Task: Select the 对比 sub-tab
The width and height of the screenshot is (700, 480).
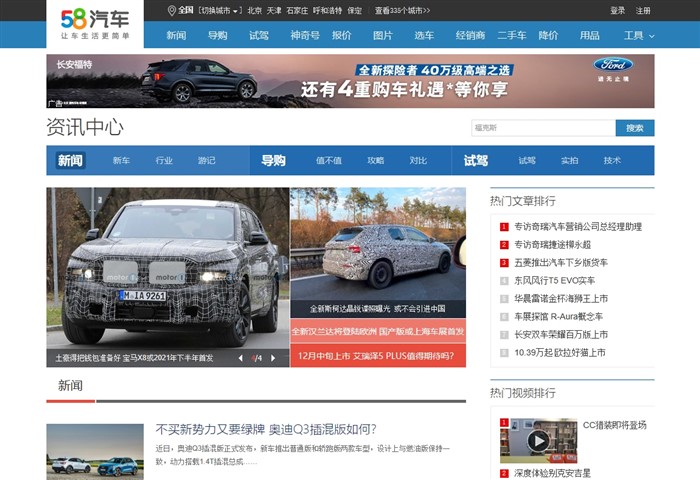Action: (418, 160)
